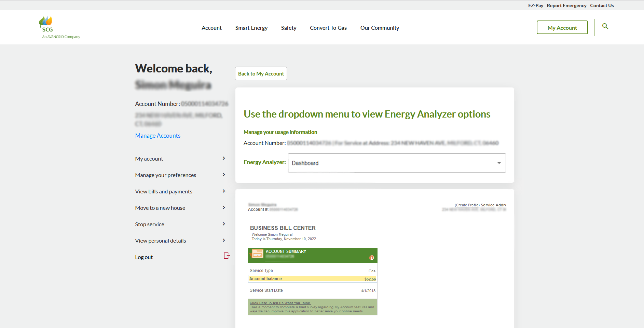This screenshot has height=328, width=644.
Task: Expand Manage your preferences chevron
Action: coord(224,175)
